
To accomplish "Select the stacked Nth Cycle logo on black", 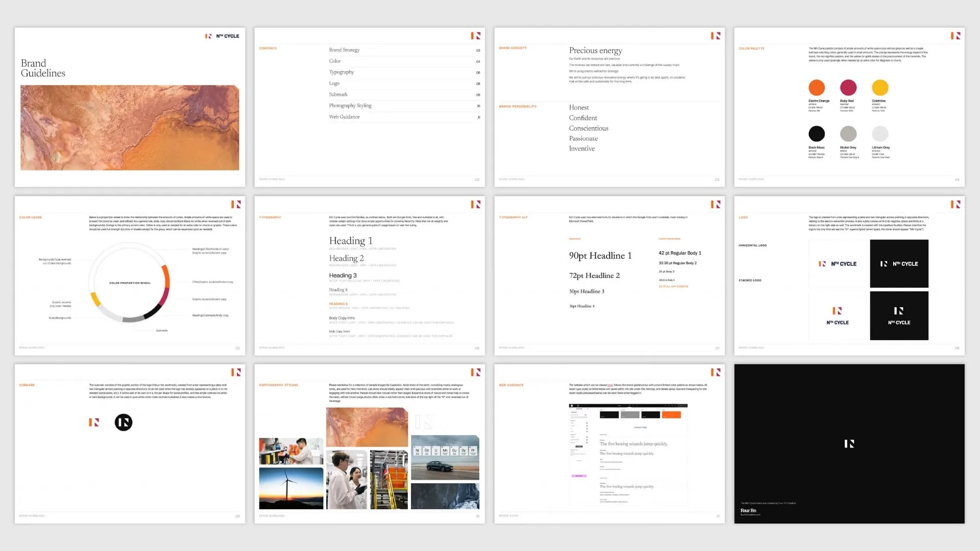I will tap(899, 316).
